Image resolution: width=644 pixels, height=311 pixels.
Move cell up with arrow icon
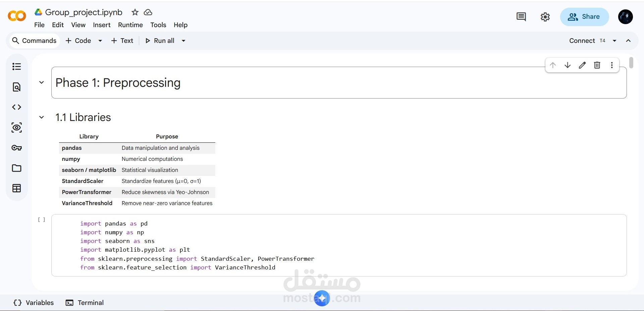pos(553,65)
